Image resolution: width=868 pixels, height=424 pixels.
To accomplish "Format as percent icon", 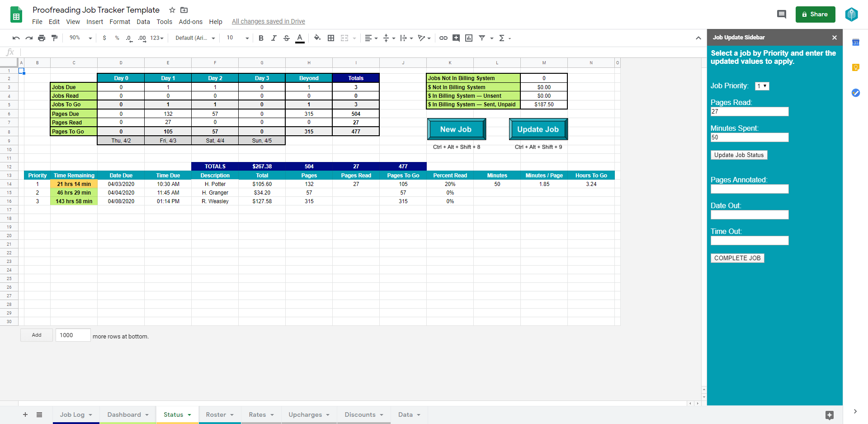I will pos(117,38).
